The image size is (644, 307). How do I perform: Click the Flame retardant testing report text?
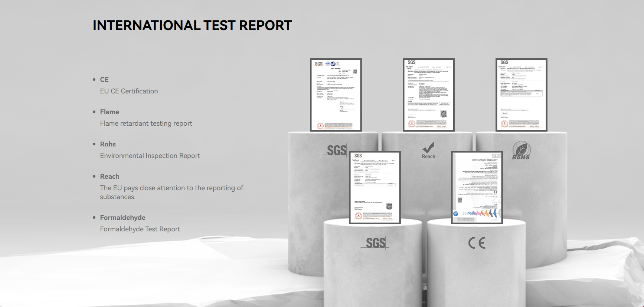coord(146,123)
